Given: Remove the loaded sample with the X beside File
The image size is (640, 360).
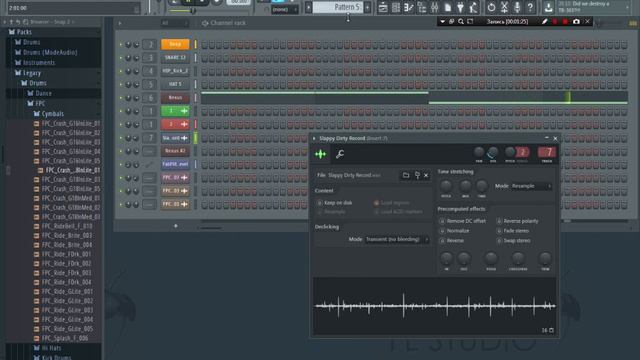Looking at the screenshot, I should coord(426,175).
